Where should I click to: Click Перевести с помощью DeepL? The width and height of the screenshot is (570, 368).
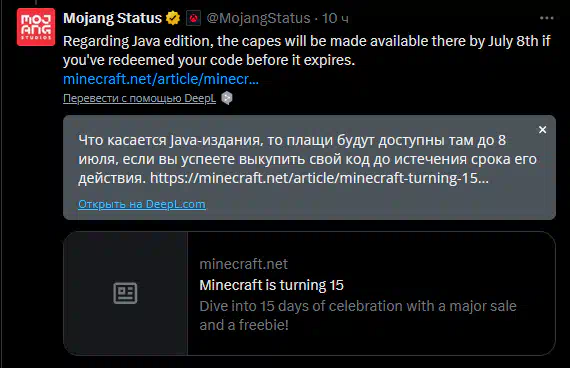140,98
